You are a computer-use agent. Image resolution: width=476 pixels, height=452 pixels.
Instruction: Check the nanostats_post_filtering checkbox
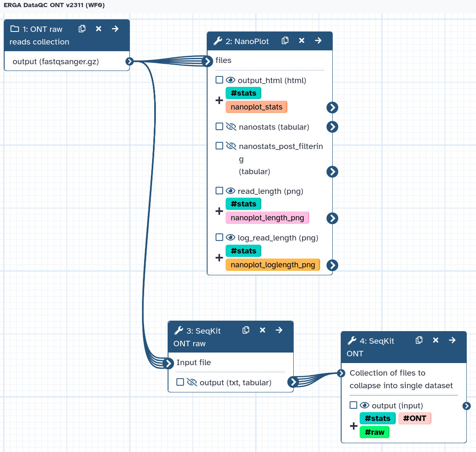219,146
